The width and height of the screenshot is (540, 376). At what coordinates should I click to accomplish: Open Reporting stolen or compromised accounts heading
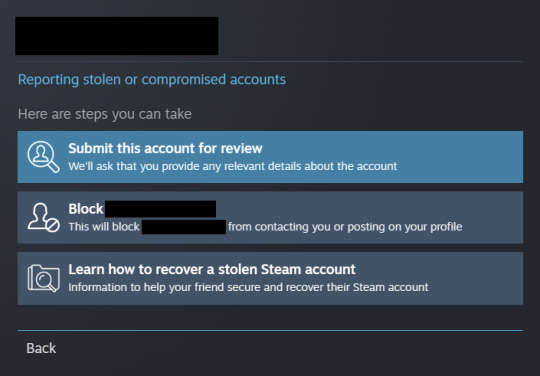tap(152, 80)
